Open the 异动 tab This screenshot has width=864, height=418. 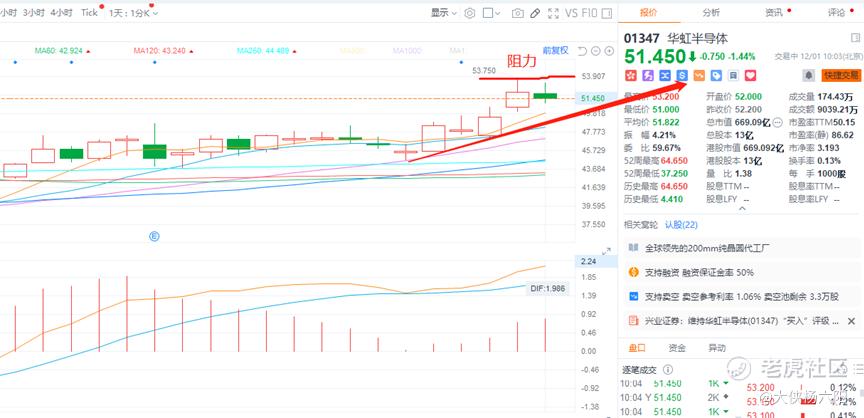[x=717, y=348]
